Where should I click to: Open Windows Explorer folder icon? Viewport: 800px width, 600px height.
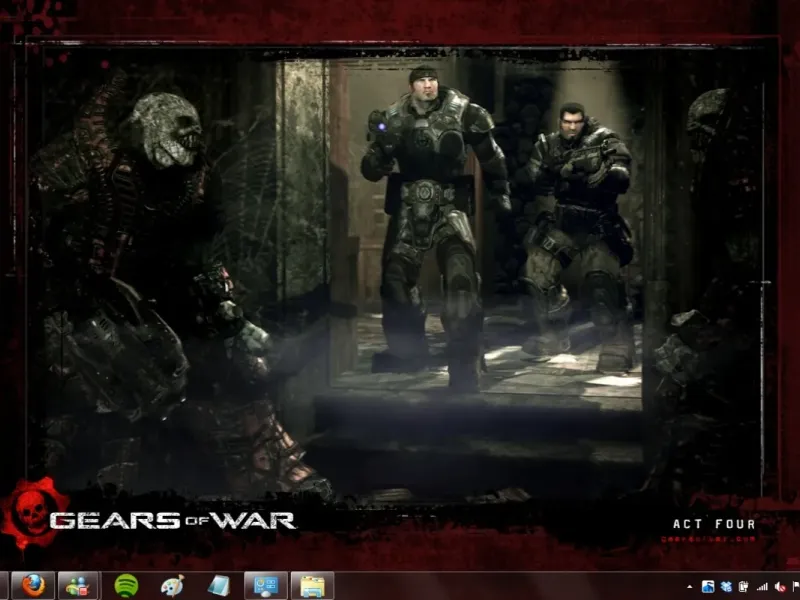pyautogui.click(x=312, y=586)
